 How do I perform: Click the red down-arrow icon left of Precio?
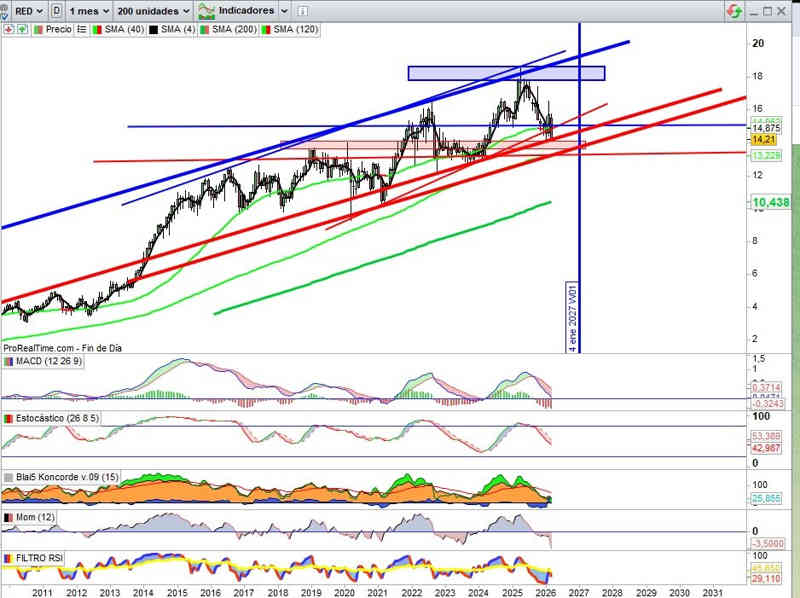(x=8, y=30)
